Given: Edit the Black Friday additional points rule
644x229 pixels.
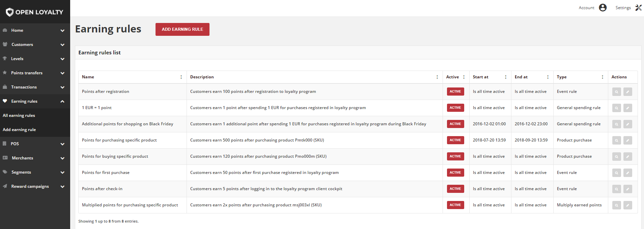Looking at the screenshot, I should (628, 124).
